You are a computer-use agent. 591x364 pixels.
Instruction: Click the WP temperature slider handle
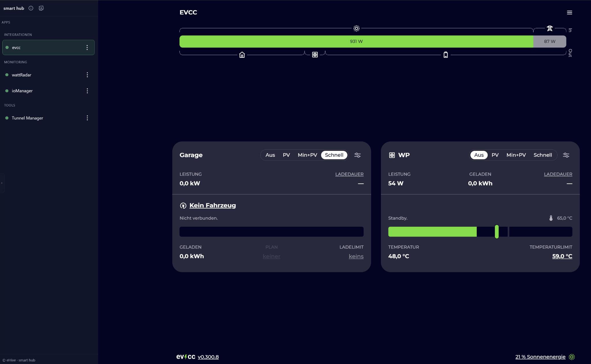(497, 232)
